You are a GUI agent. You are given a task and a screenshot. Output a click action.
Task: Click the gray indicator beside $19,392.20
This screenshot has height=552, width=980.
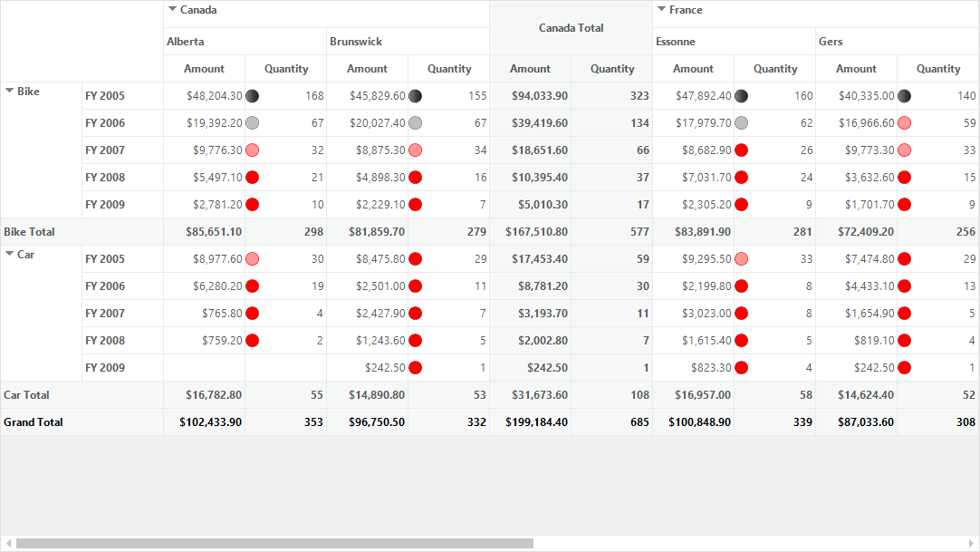tap(253, 123)
